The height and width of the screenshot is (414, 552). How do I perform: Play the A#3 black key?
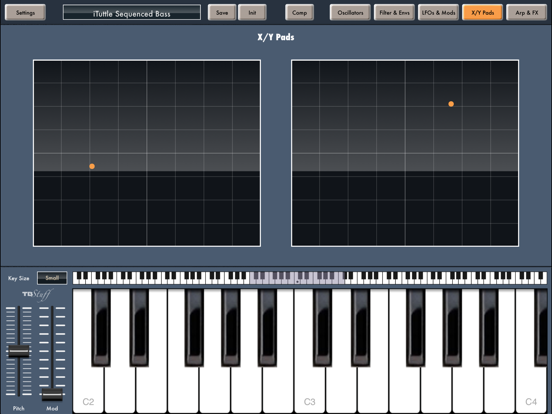click(489, 327)
